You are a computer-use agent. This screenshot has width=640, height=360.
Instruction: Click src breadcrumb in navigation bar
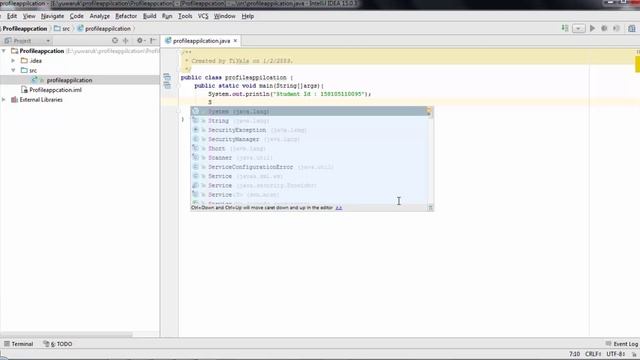click(62, 29)
